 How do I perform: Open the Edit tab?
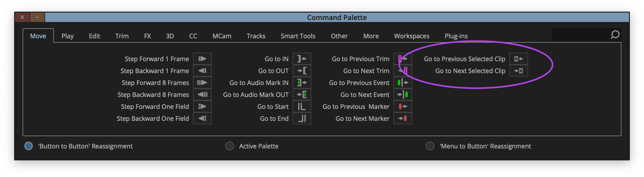[95, 36]
